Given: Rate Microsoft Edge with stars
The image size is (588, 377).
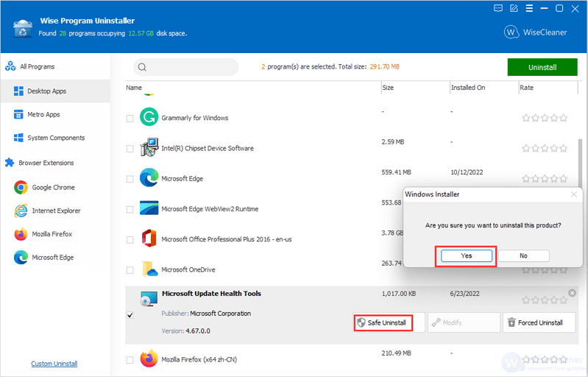Looking at the screenshot, I should [x=545, y=178].
